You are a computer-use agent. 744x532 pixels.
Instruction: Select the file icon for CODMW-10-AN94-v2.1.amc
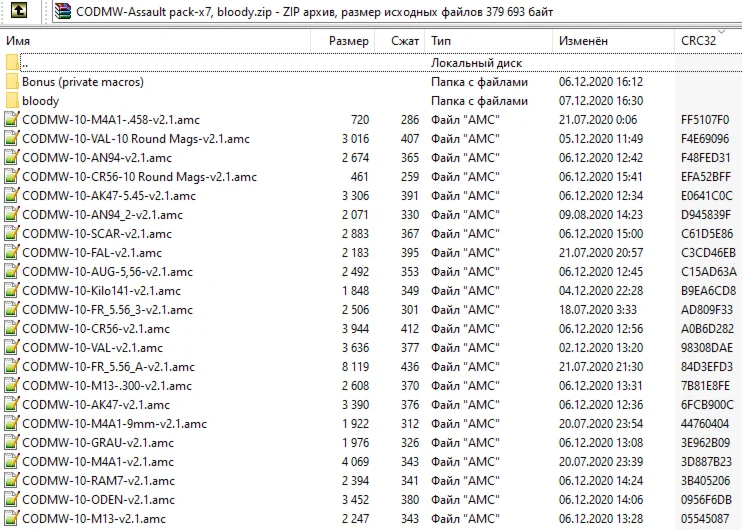coord(12,157)
